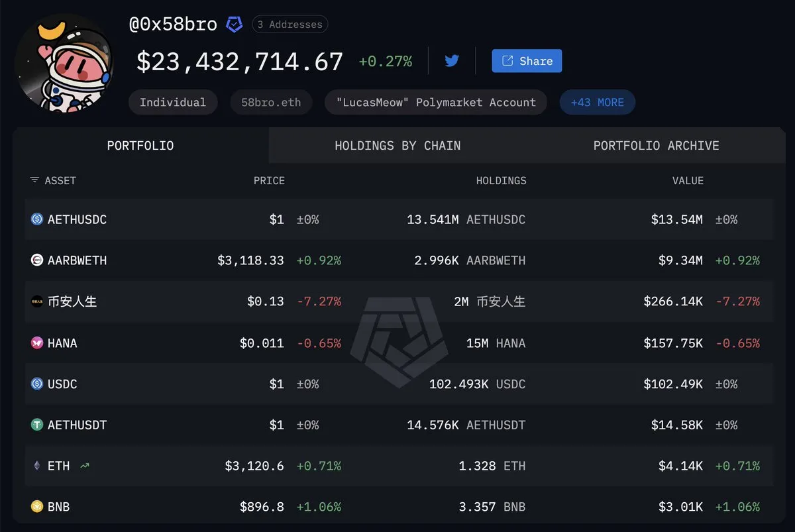Open the "LucasMeow" Polymarket Account tag

[x=435, y=103]
